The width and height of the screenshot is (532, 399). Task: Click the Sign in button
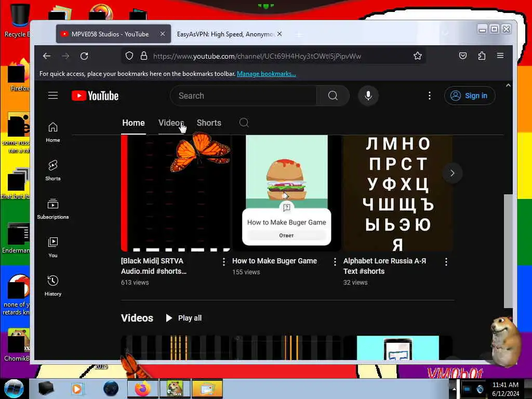point(470,96)
